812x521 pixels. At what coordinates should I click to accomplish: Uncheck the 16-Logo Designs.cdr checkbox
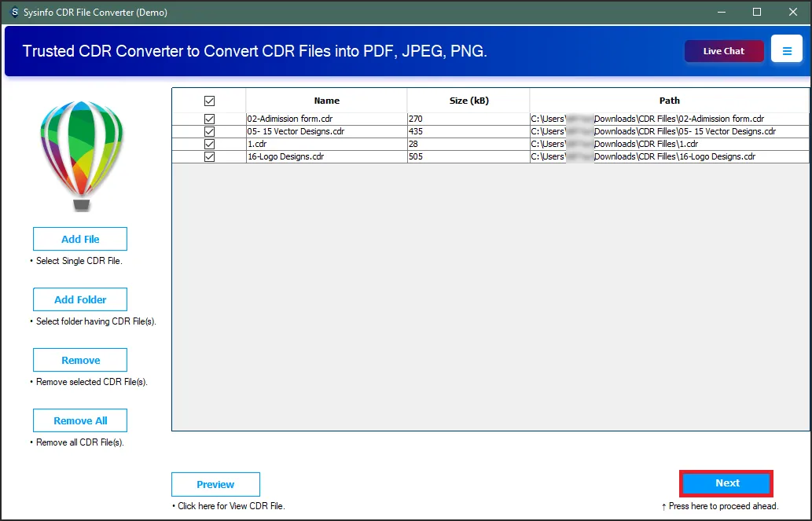[209, 156]
